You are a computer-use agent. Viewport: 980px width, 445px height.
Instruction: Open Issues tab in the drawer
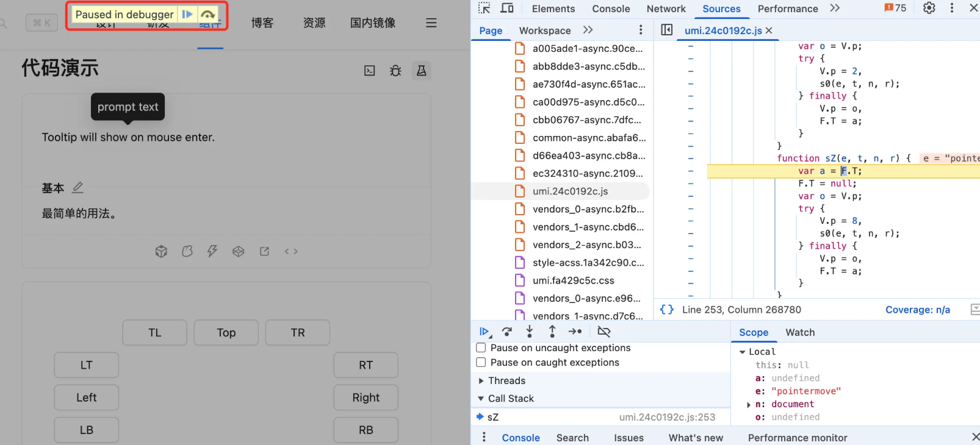tap(629, 438)
